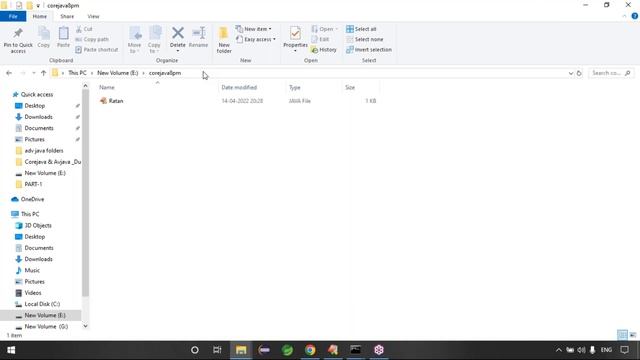Switch to Details view layout icon

point(622,335)
